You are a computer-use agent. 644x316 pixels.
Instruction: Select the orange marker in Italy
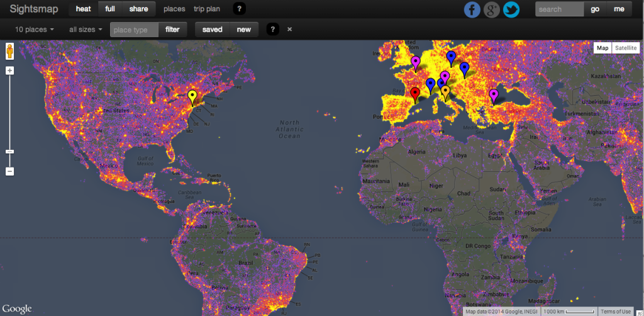point(446,93)
